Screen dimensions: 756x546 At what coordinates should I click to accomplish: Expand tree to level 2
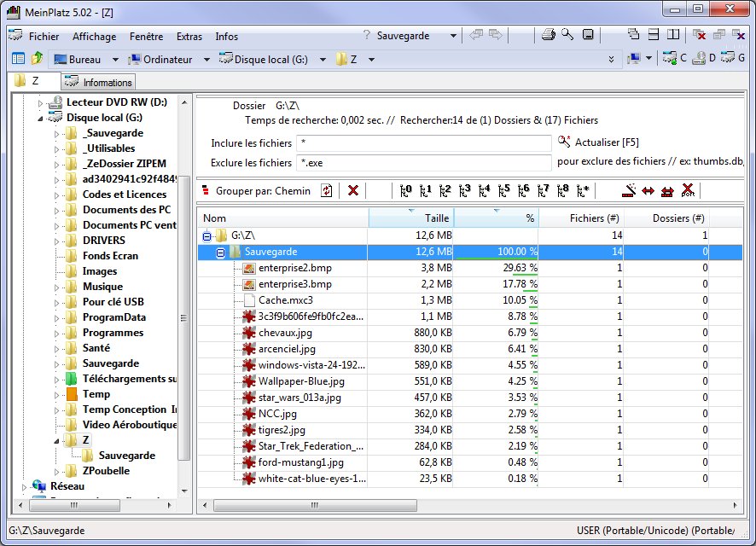point(445,191)
